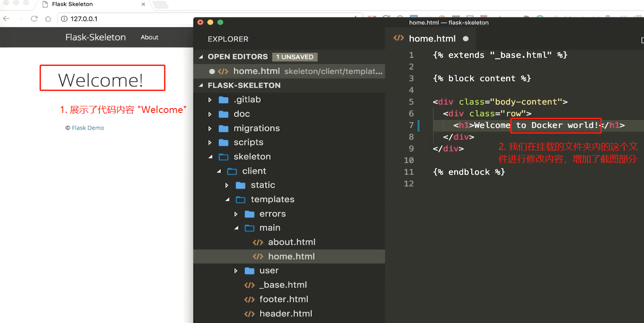Viewport: 644px width, 323px height.
Task: Expand the doc folder arrow
Action: pyautogui.click(x=210, y=114)
